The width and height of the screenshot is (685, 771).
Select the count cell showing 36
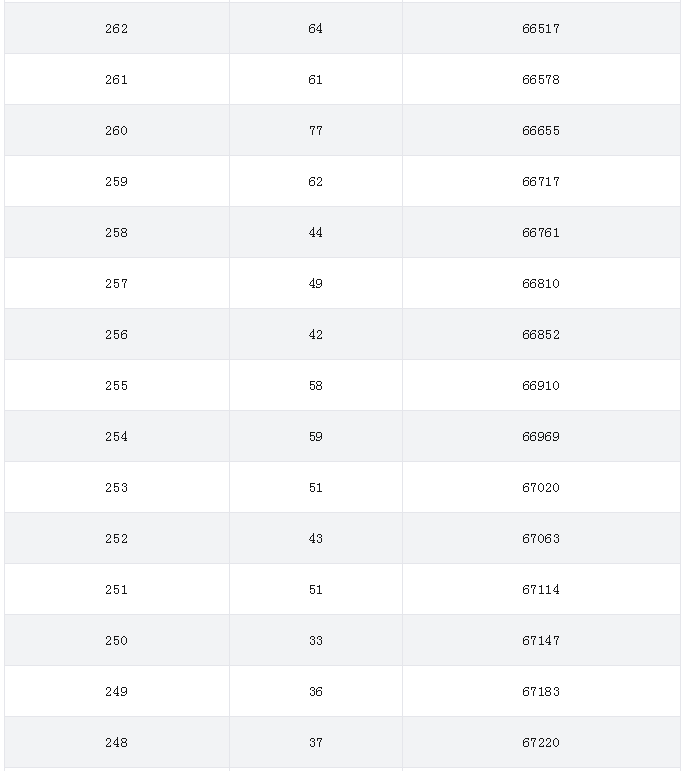click(316, 691)
